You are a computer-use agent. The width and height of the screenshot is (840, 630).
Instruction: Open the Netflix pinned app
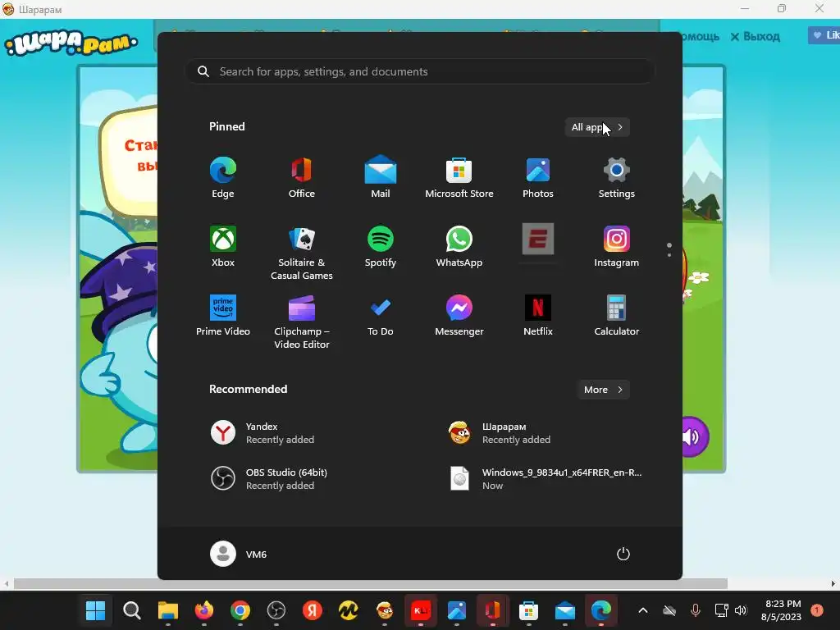click(x=538, y=316)
